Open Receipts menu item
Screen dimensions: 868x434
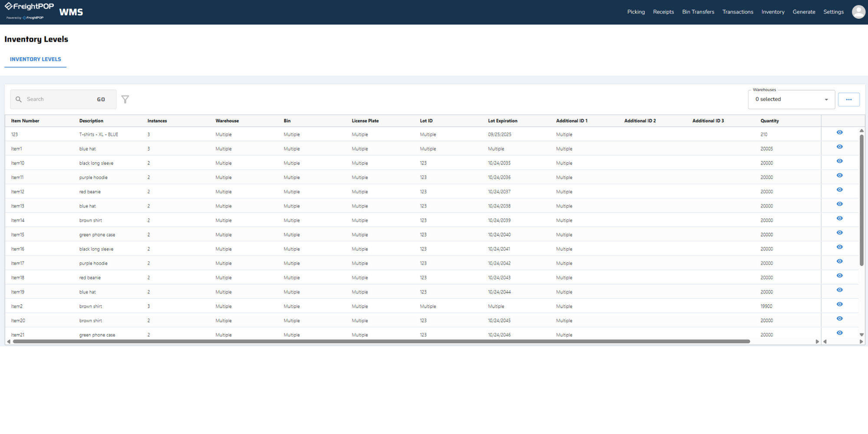(663, 12)
